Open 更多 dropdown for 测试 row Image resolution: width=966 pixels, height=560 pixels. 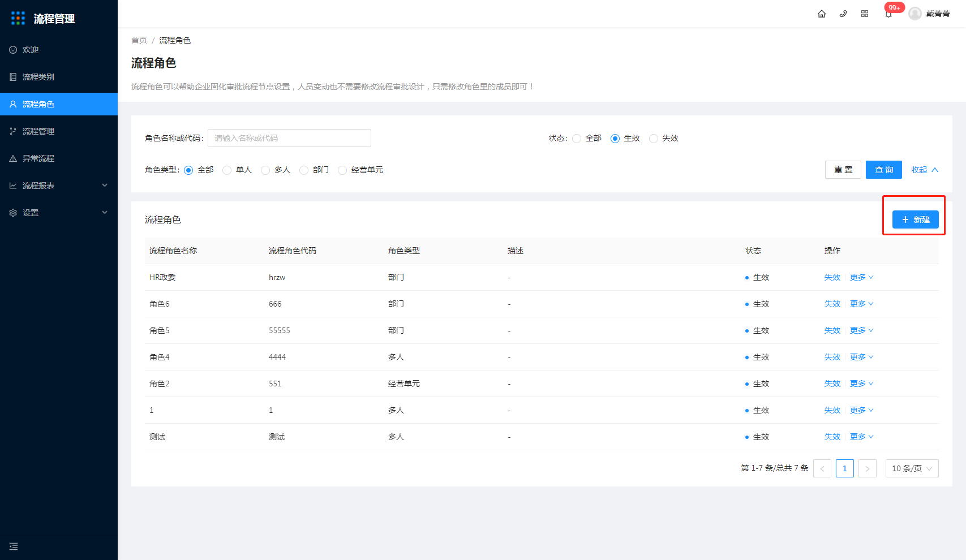coord(862,437)
